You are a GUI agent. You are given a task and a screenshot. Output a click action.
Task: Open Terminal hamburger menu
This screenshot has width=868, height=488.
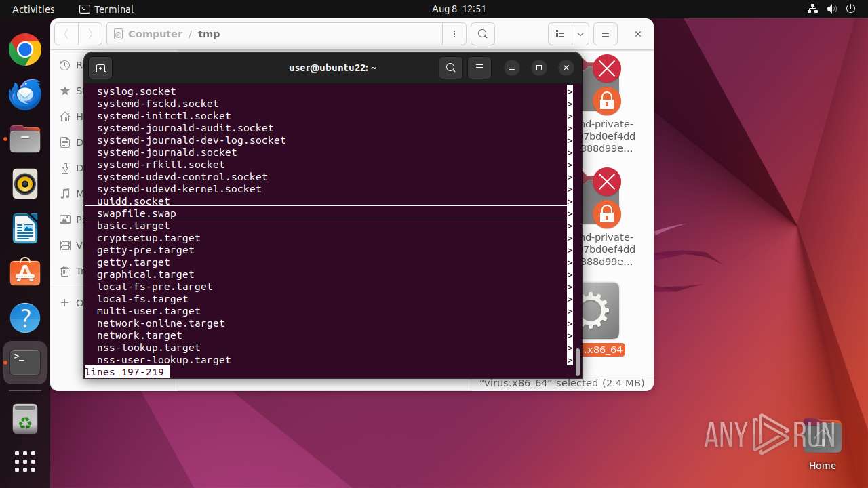coord(479,68)
